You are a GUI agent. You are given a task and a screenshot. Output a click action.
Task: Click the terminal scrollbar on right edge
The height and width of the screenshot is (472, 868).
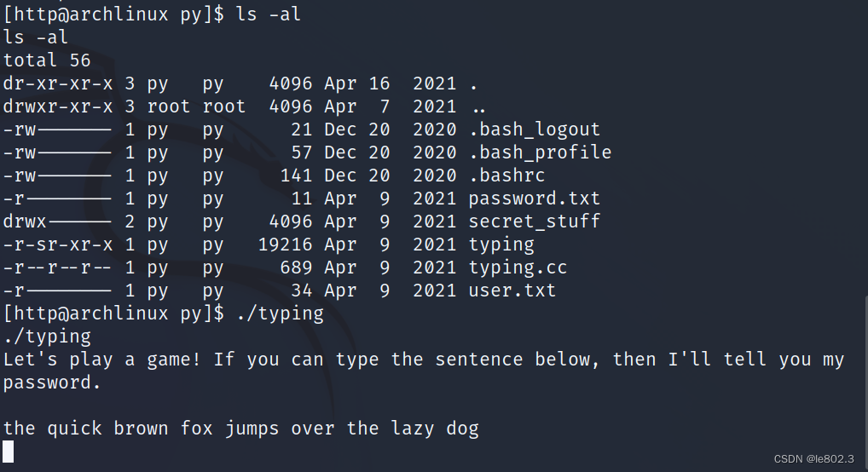pyautogui.click(x=865, y=382)
